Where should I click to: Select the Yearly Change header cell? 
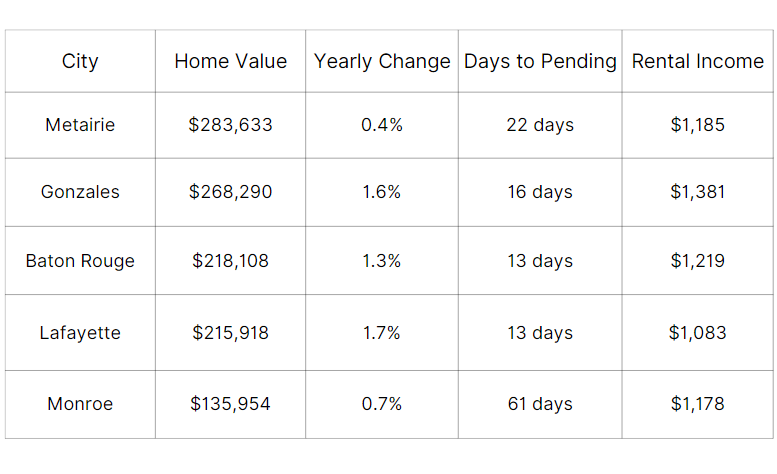click(x=382, y=61)
